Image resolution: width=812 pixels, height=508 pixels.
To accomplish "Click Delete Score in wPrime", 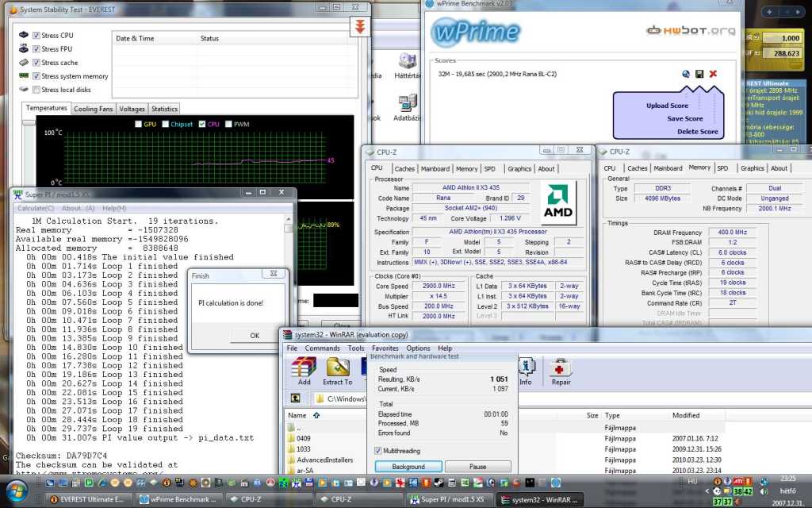I will pyautogui.click(x=698, y=131).
